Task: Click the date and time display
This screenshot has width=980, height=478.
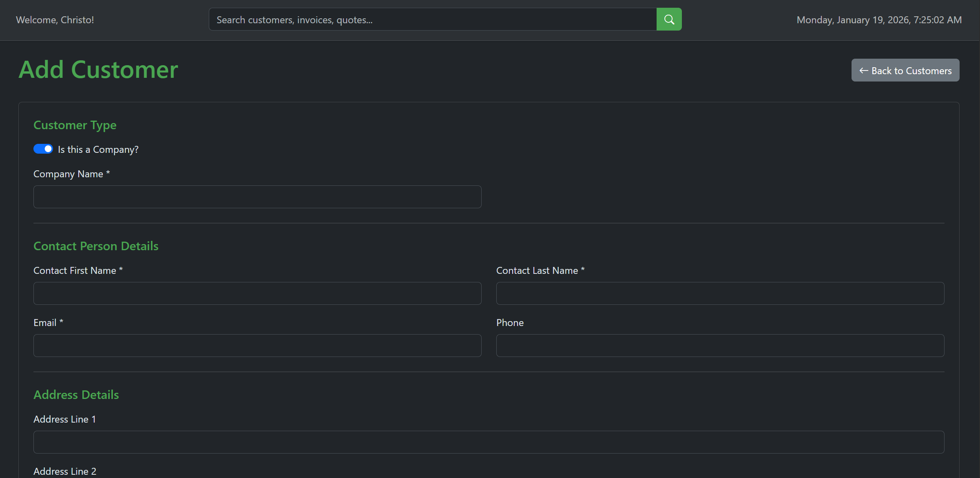Action: pos(879,20)
